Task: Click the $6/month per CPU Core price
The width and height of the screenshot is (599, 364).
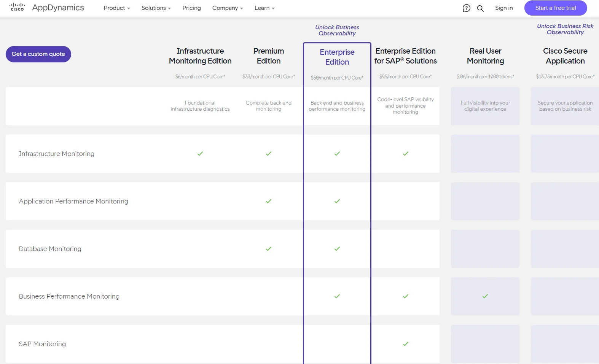Action: coord(200,76)
